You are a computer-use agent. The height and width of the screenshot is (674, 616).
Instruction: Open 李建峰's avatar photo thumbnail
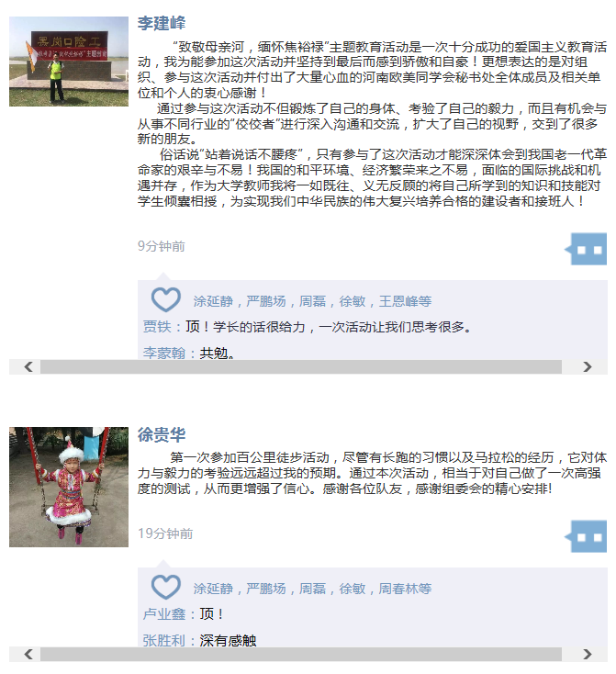(69, 62)
